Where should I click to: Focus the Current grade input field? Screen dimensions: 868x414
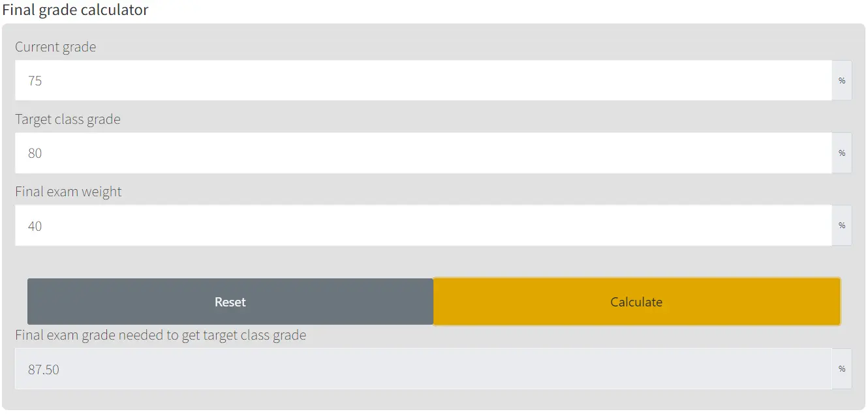click(424, 80)
